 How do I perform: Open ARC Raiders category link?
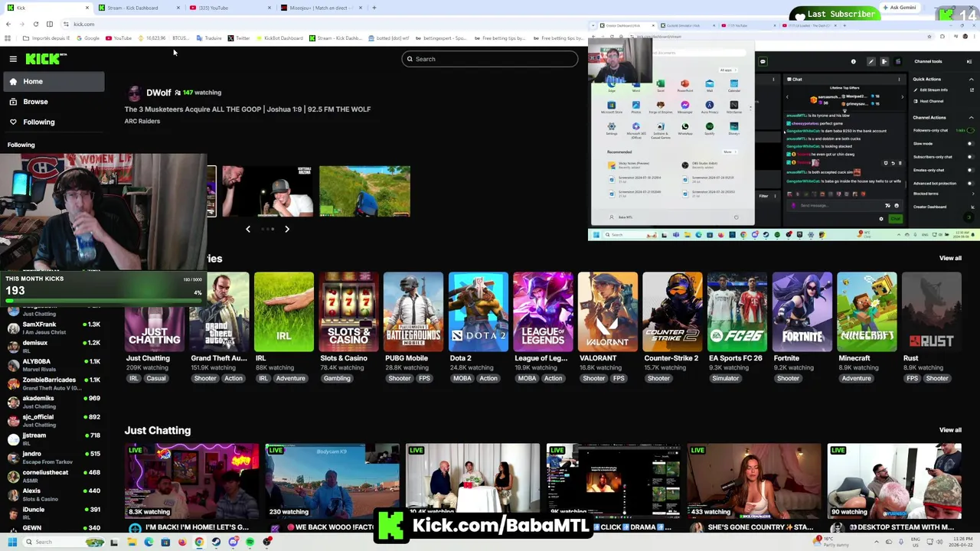(x=142, y=121)
